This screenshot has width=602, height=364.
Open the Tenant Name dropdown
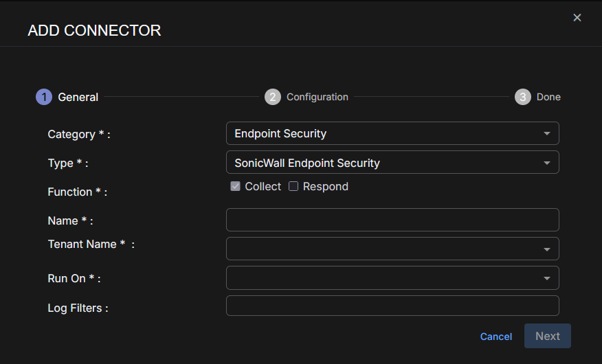point(392,249)
